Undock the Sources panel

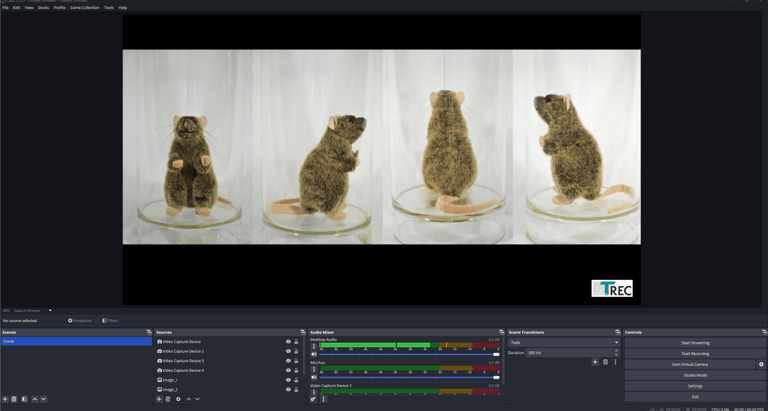pos(303,332)
